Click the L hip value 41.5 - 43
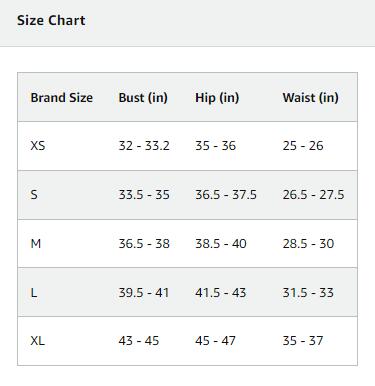Image resolution: width=375 pixels, height=386 pixels. [220, 293]
